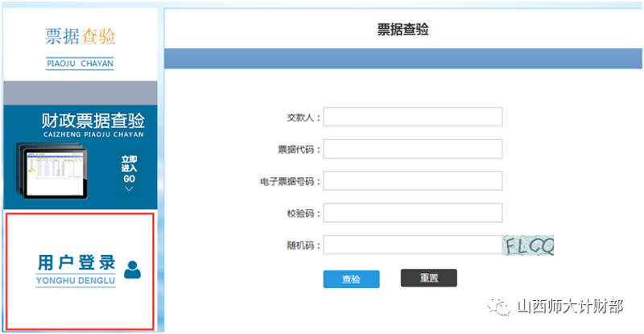Focus the 电子票据号码 input field
The height and width of the screenshot is (334, 644).
click(413, 181)
